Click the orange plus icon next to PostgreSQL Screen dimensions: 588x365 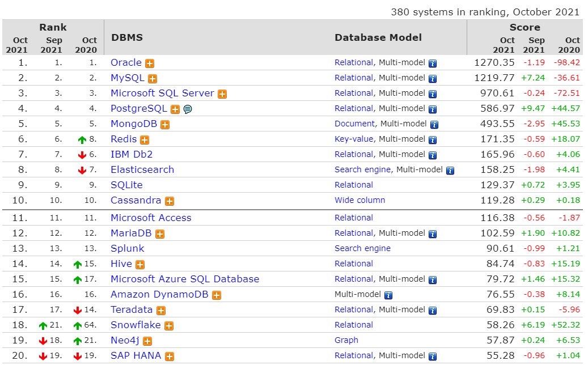coord(175,109)
